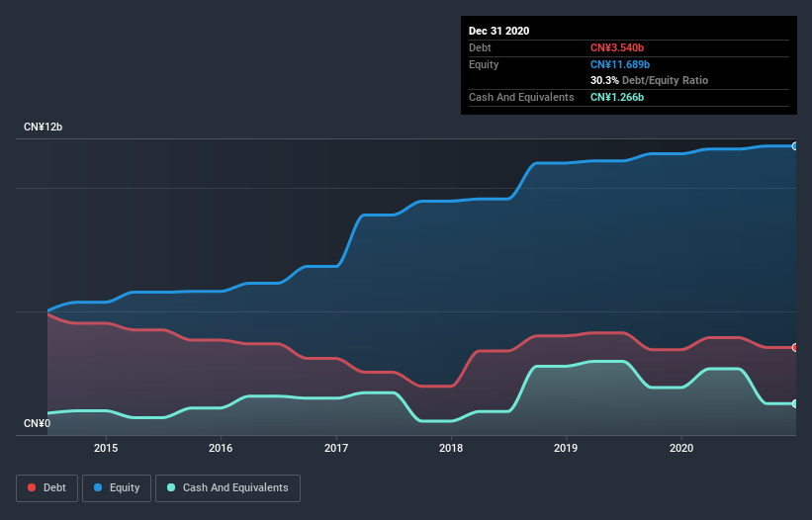Screen dimensions: 812x520
Task: Click the Dec 31 2020 tooltip heading
Action: 498,31
